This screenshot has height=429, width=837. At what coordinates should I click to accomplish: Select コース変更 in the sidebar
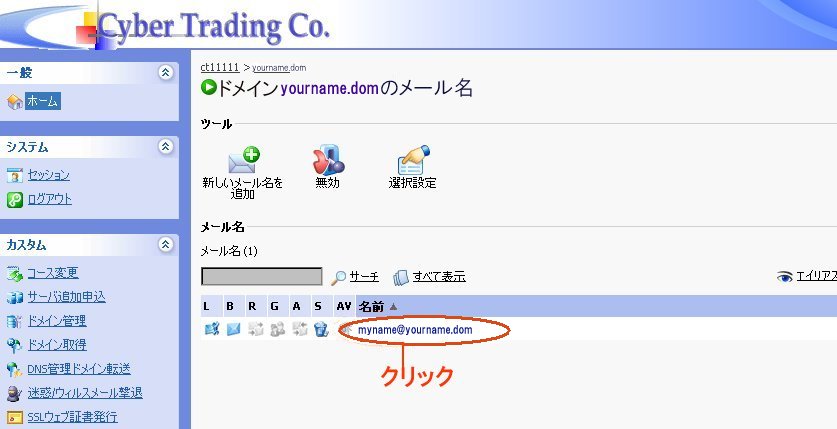[52, 273]
